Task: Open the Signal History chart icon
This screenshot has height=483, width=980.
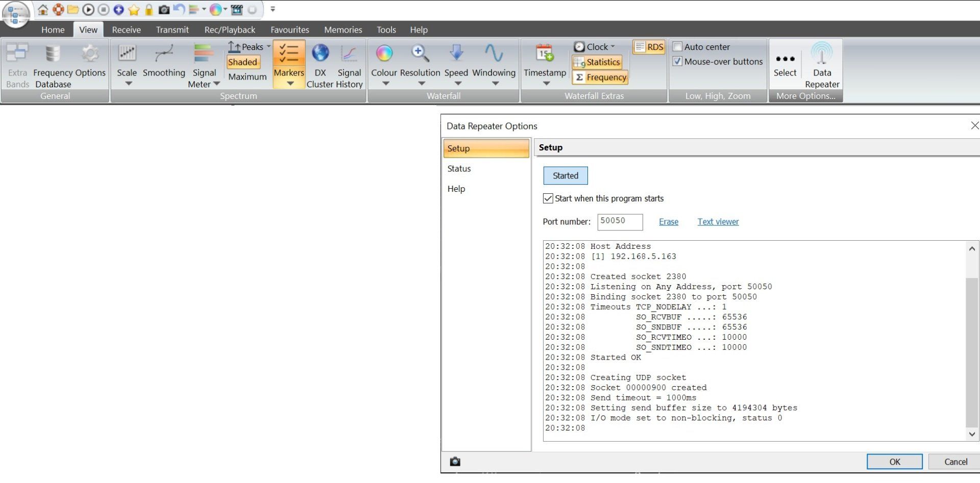Action: click(x=349, y=54)
